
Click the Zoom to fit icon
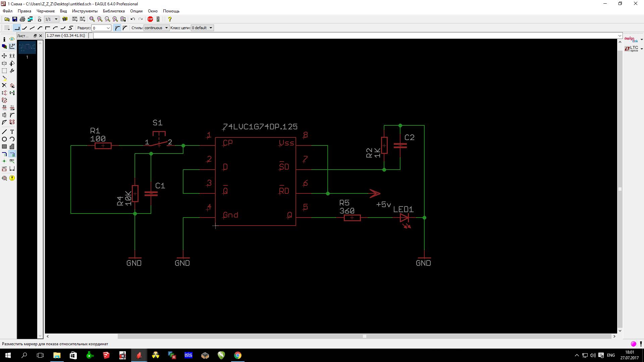coord(92,19)
